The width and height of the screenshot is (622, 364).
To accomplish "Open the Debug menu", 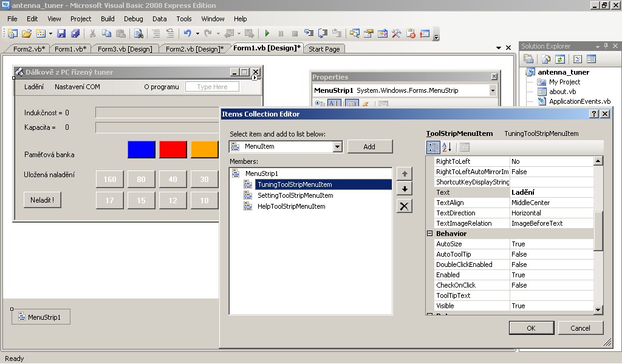I will 134,19.
